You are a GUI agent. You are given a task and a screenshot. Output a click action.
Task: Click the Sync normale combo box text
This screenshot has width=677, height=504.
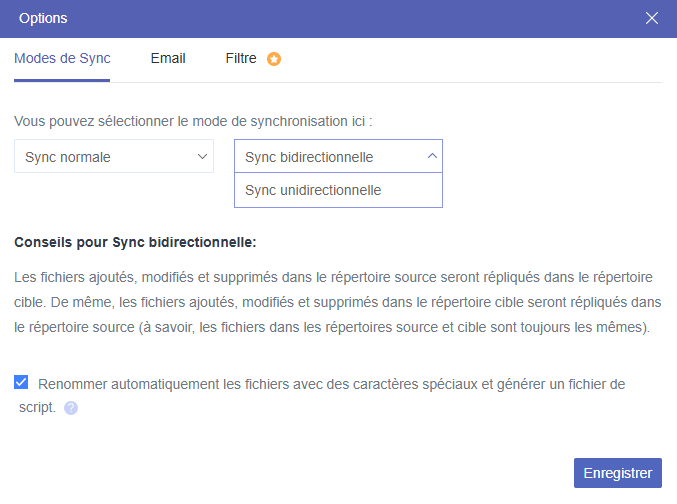(x=68, y=157)
